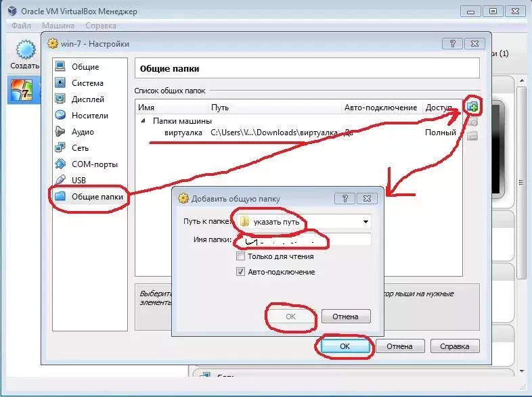The image size is (532, 397).
Task: Click the Полный access cell
Action: [441, 133]
